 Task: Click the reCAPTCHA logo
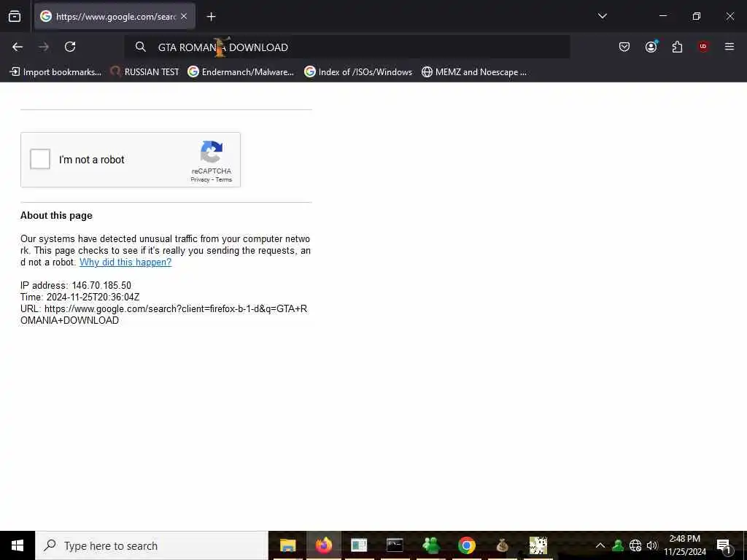click(x=211, y=152)
